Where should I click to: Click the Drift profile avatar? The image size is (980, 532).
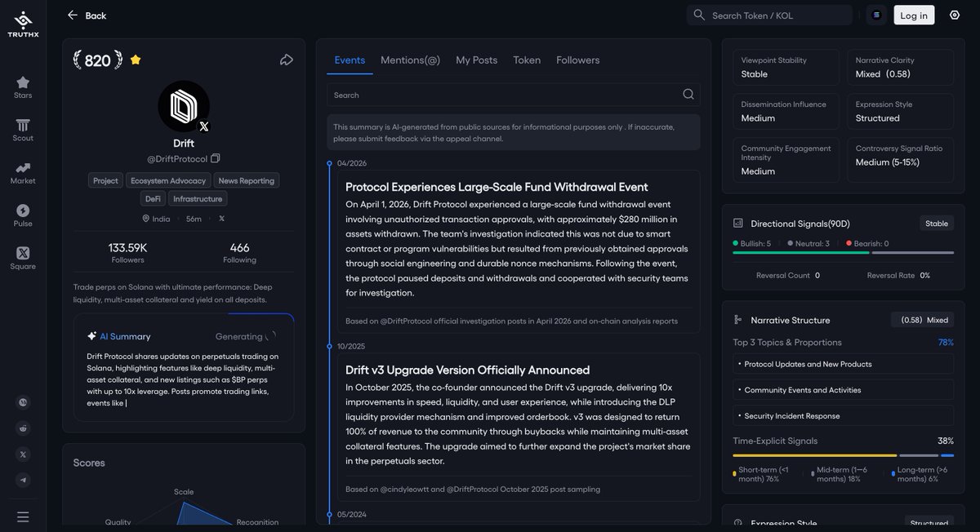click(x=184, y=106)
